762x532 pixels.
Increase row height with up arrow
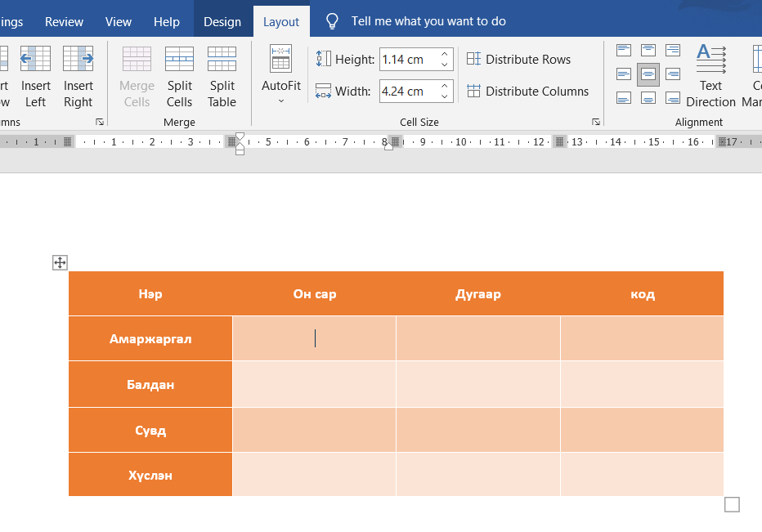click(x=444, y=54)
